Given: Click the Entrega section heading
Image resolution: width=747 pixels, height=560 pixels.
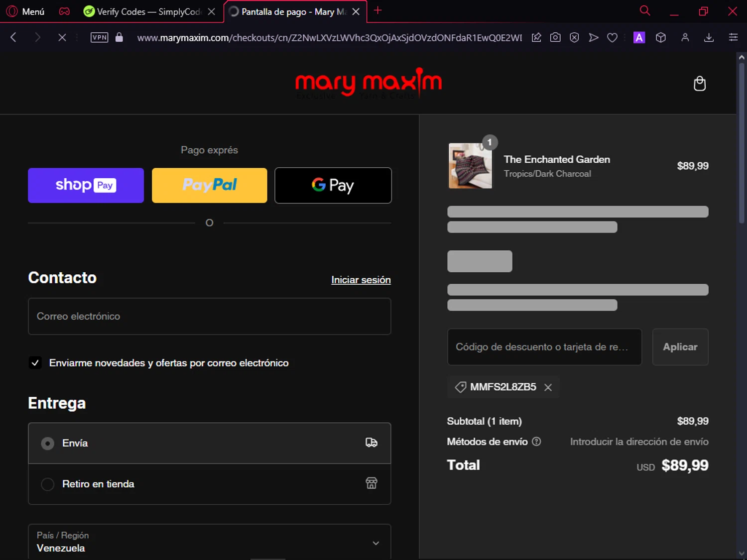Looking at the screenshot, I should click(57, 403).
